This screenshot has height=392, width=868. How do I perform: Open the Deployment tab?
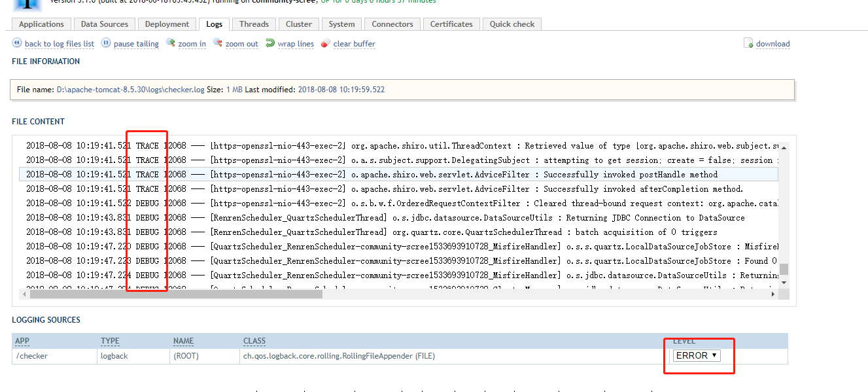pos(167,24)
